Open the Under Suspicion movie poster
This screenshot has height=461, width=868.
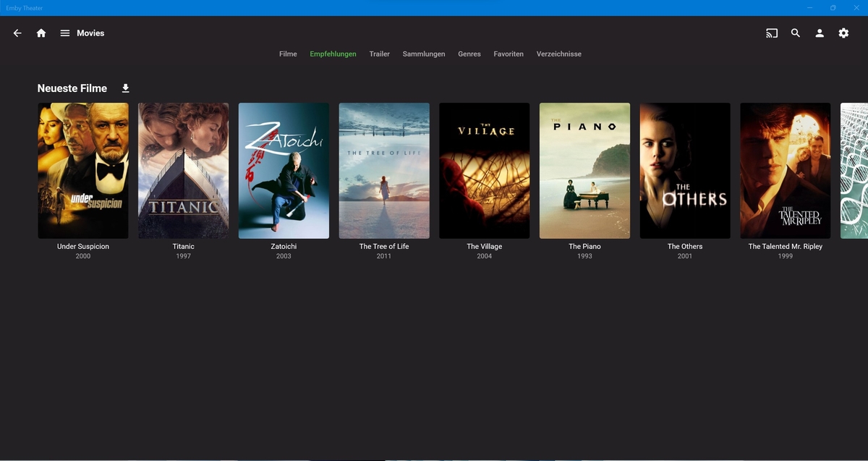[83, 170]
